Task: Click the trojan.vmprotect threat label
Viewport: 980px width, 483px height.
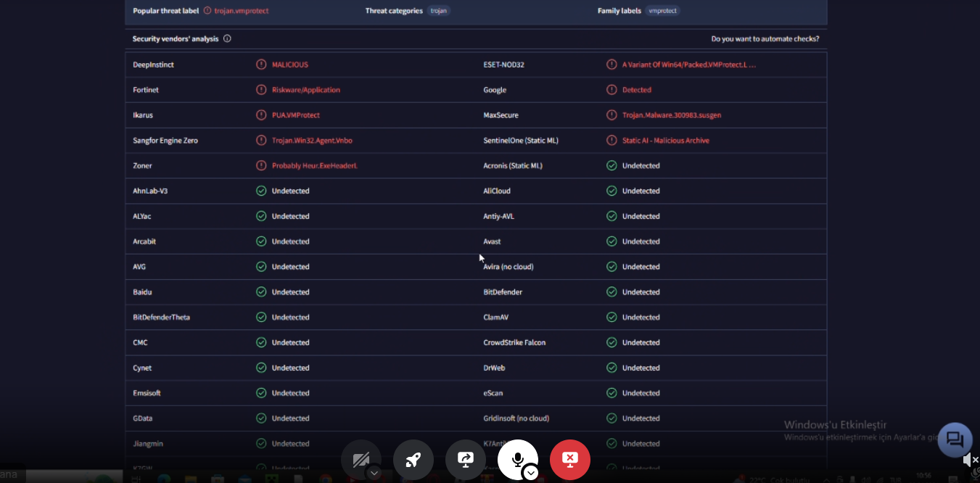Action: tap(242, 11)
